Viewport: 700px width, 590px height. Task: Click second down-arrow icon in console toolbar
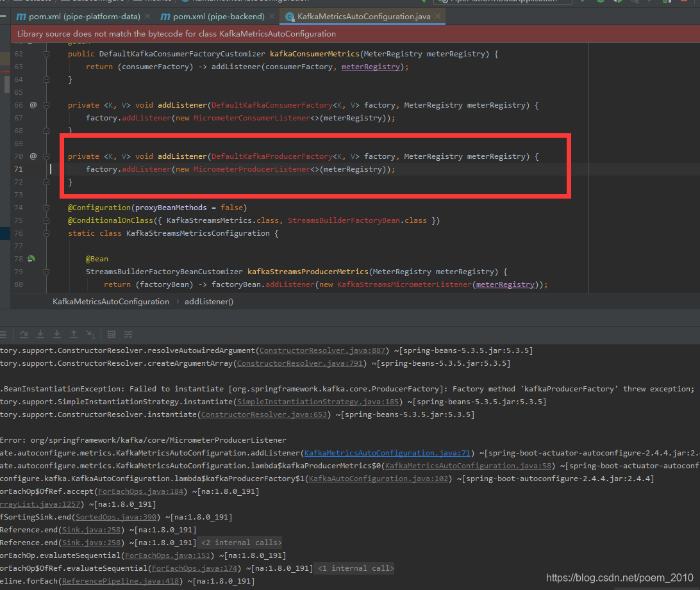(x=56, y=334)
